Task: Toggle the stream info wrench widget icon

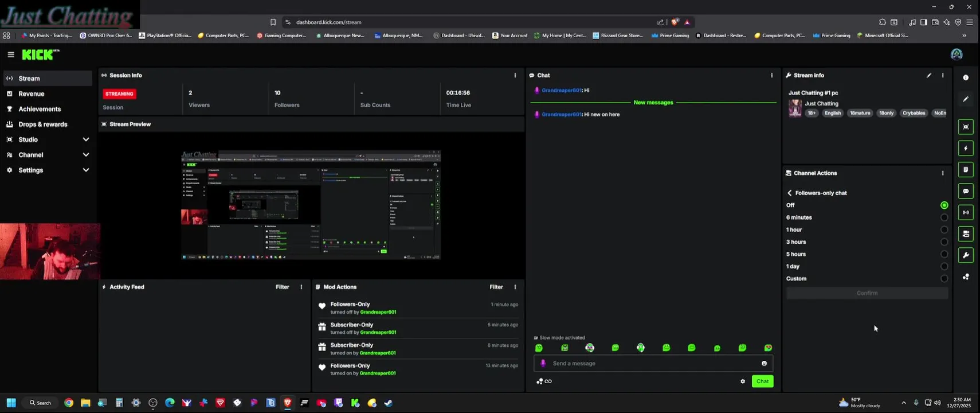Action: [966, 255]
